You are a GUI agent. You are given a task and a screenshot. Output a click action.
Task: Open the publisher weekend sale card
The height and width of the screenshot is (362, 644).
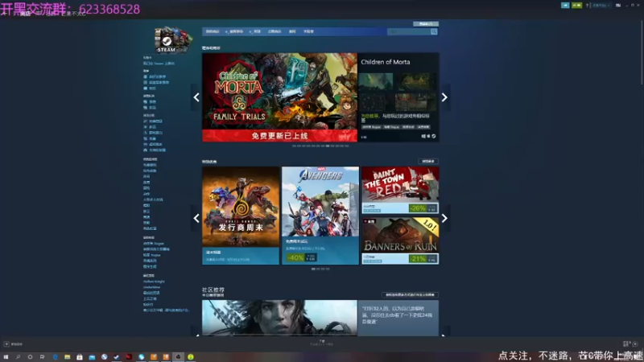[241, 216]
